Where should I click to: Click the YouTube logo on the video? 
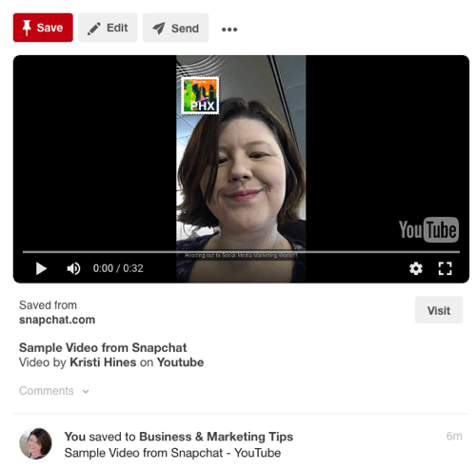tap(428, 229)
